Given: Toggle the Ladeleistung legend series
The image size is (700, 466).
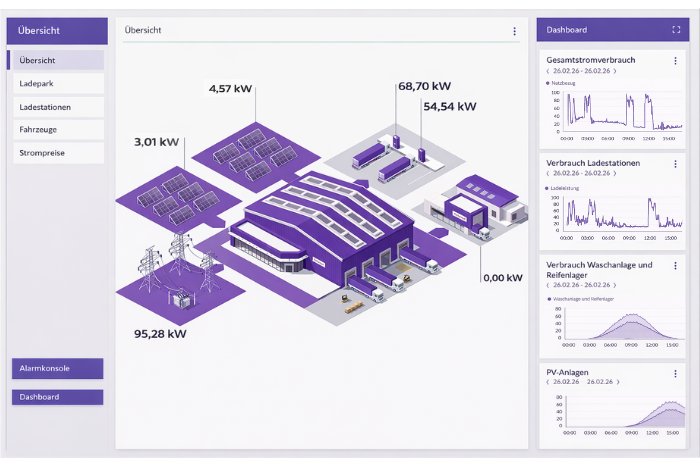Looking at the screenshot, I should coord(566,187).
